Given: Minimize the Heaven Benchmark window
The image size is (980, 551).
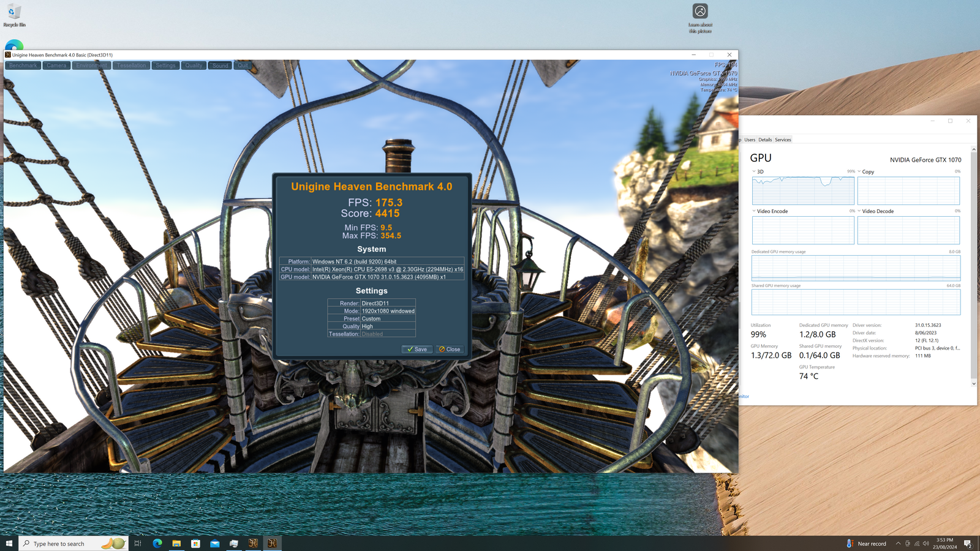Looking at the screenshot, I should coord(693,54).
